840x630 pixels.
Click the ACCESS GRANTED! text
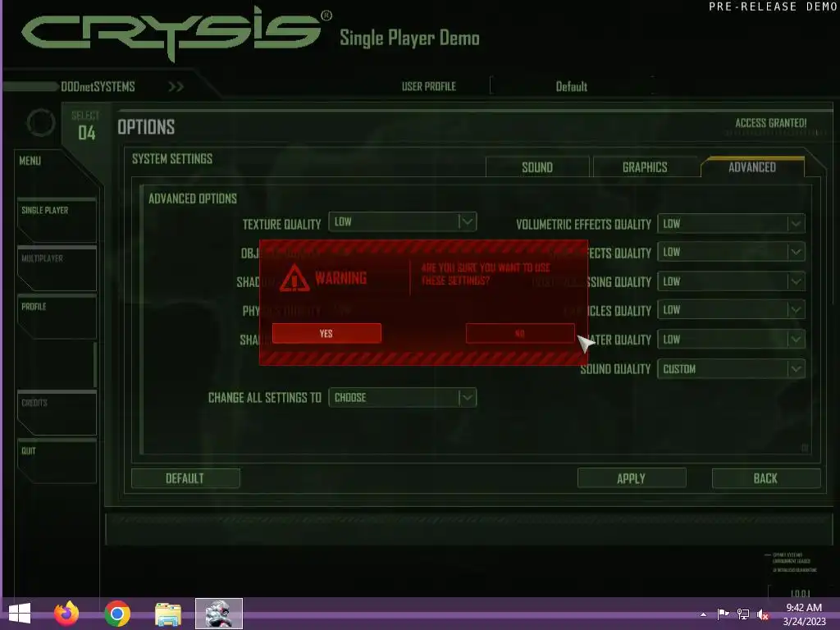771,123
